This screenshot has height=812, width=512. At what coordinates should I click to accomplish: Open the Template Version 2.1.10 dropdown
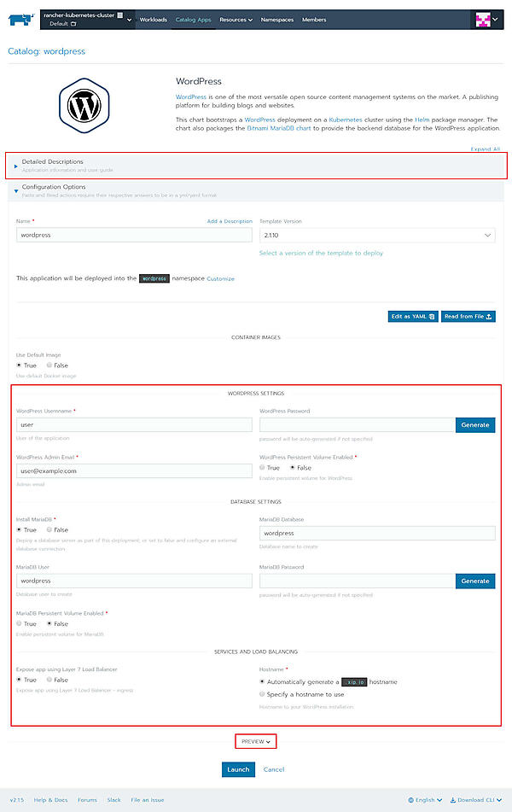pos(377,235)
